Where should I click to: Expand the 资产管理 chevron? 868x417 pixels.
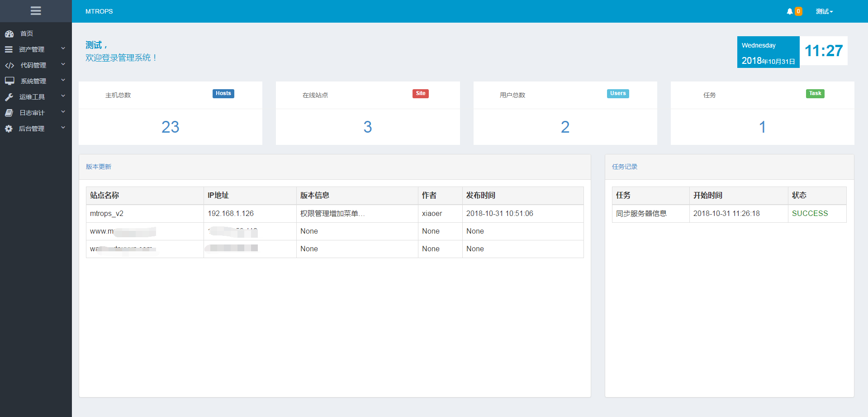coord(63,48)
